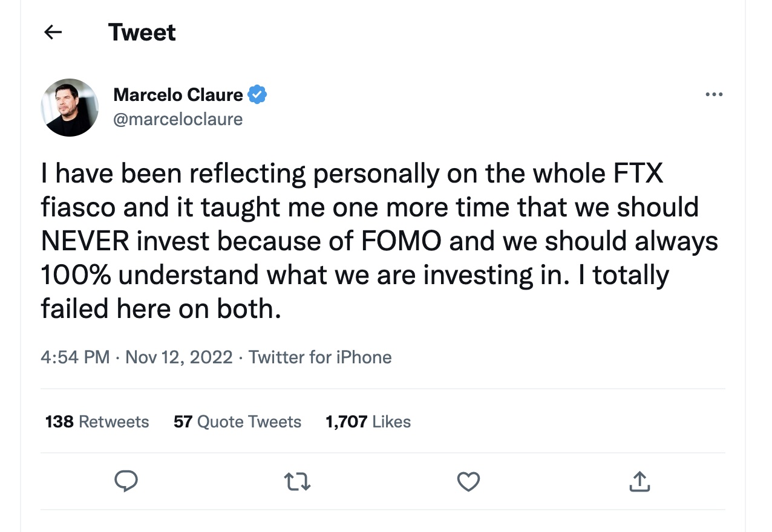Viewport: 772px width, 532px height.
Task: Like the tweet with the heart icon
Action: coord(468,481)
